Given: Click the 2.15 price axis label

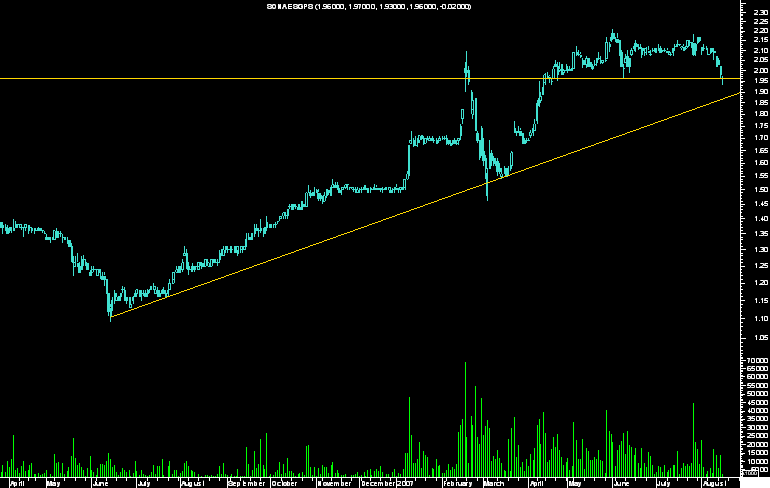Looking at the screenshot, I should [760, 40].
